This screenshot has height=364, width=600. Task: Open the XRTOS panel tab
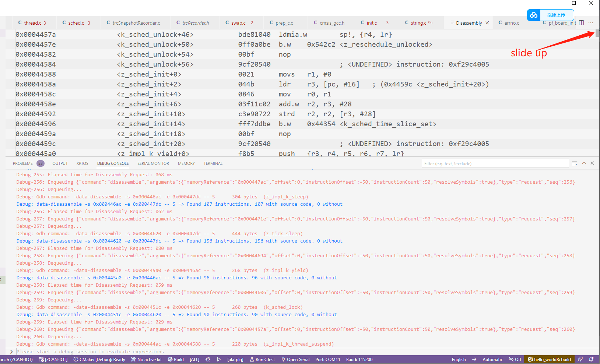coord(82,163)
